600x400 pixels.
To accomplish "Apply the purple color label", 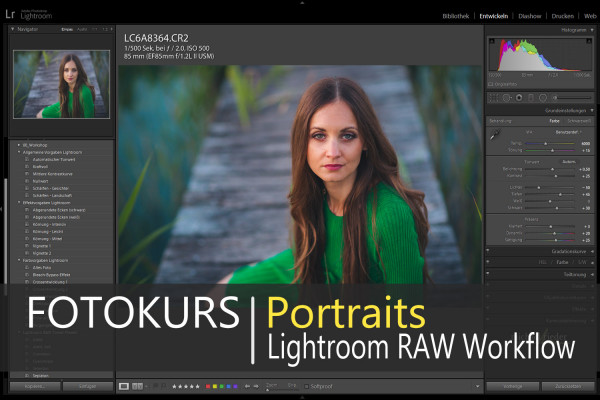I will pyautogui.click(x=235, y=387).
